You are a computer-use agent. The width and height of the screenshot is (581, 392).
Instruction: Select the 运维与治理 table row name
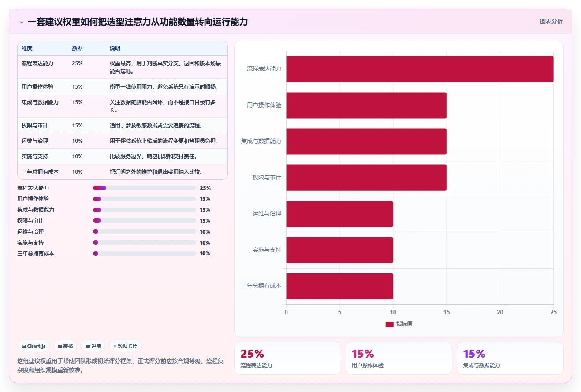[35, 141]
